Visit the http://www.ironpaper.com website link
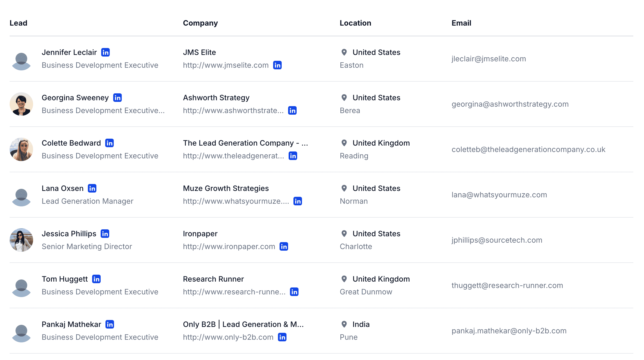 point(229,246)
